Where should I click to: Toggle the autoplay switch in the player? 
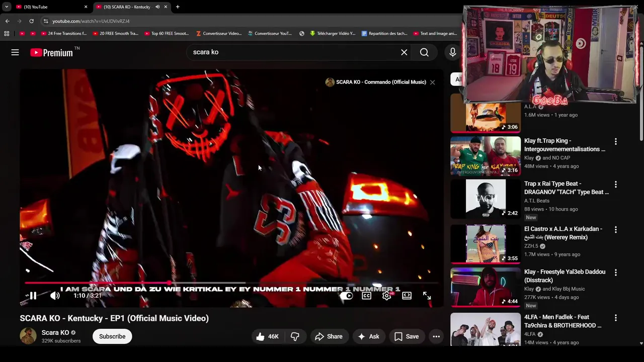tap(346, 296)
